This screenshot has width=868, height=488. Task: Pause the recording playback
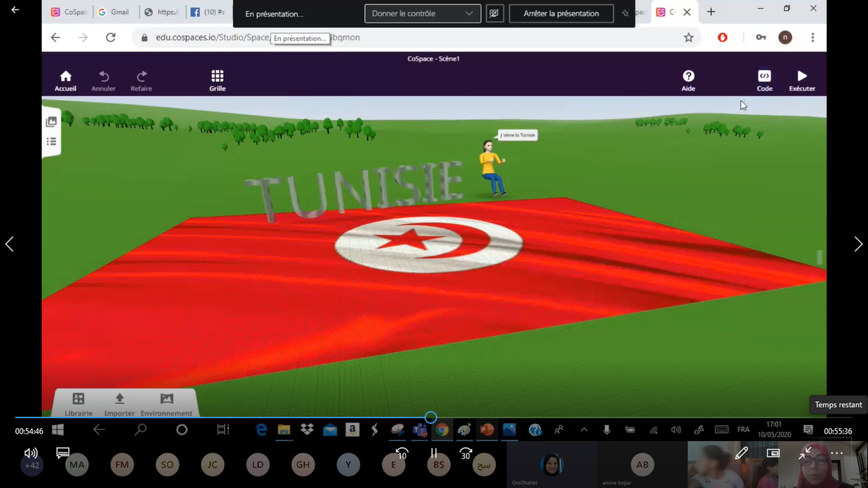click(434, 453)
